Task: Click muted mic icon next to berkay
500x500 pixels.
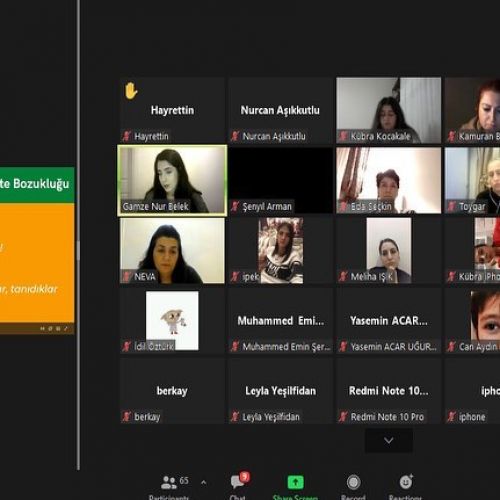Action: coord(127,417)
